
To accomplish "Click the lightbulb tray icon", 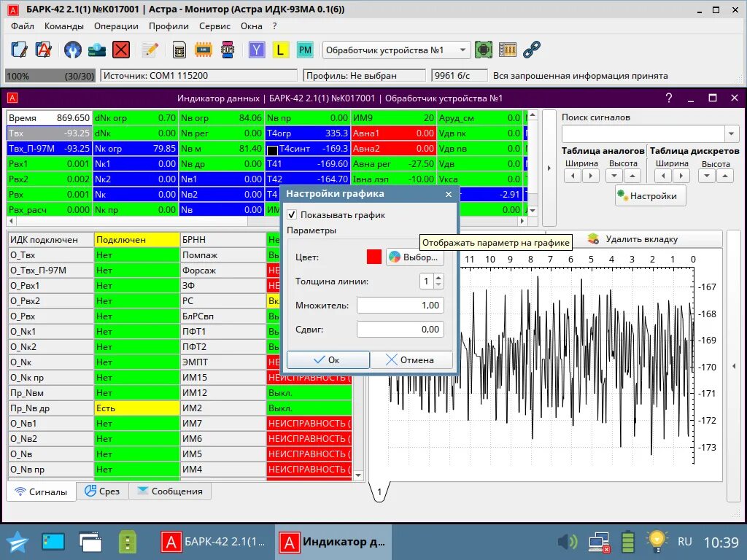I will click(x=657, y=541).
